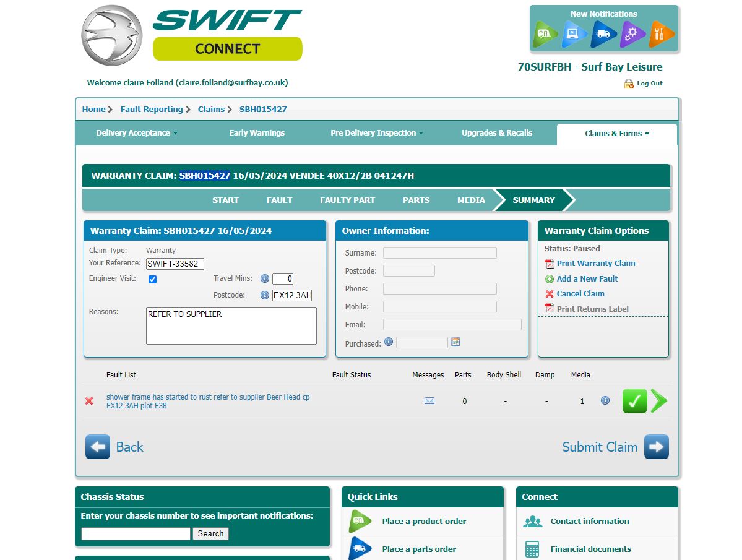Go to the FAULTY PART step
This screenshot has height=560, width=742.
tap(347, 200)
